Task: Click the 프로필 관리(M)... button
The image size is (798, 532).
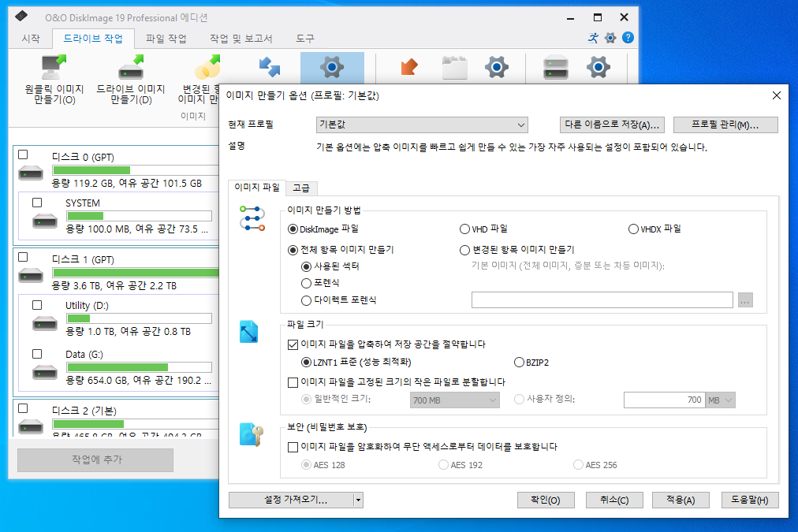Action: pyautogui.click(x=725, y=125)
